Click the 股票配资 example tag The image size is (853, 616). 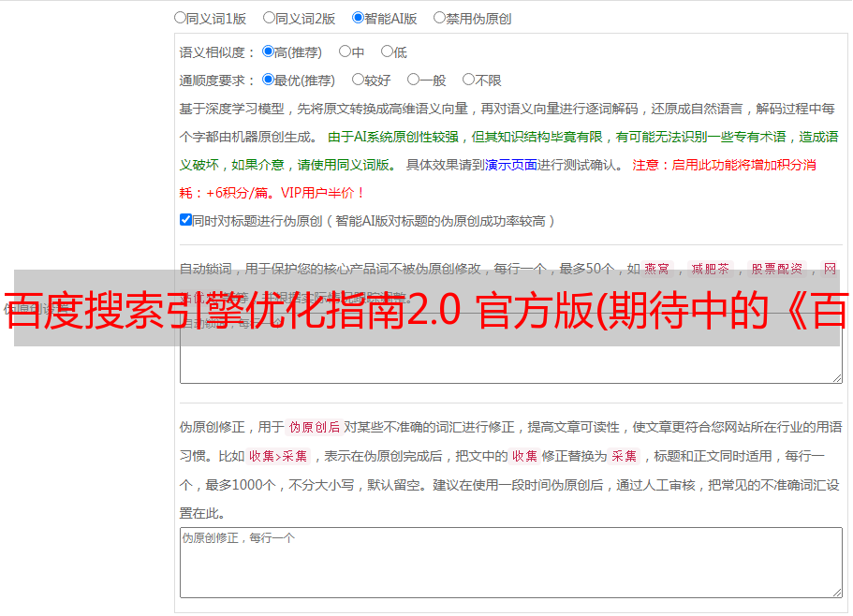777,269
